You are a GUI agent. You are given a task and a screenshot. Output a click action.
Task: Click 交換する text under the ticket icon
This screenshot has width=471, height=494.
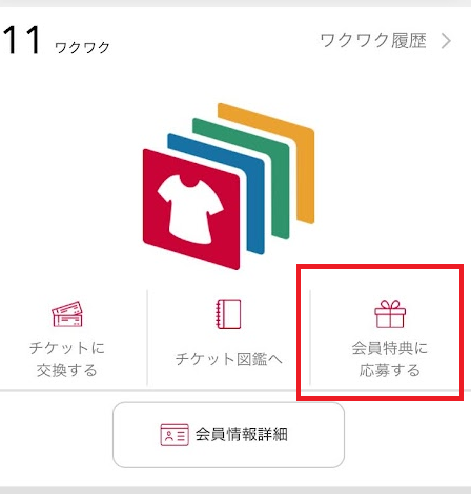pyautogui.click(x=67, y=370)
